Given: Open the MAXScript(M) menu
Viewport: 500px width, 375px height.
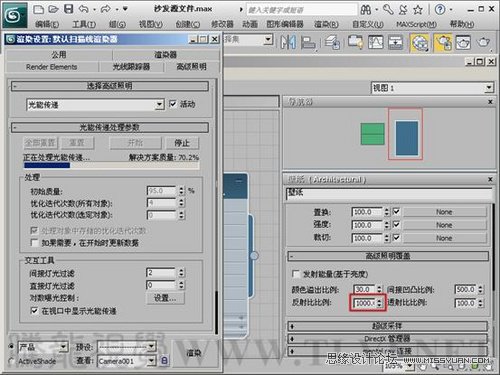Looking at the screenshot, I should (417, 24).
